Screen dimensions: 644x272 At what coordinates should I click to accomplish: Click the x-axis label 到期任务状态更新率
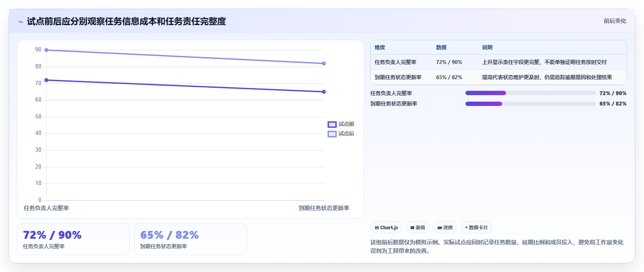click(x=324, y=208)
